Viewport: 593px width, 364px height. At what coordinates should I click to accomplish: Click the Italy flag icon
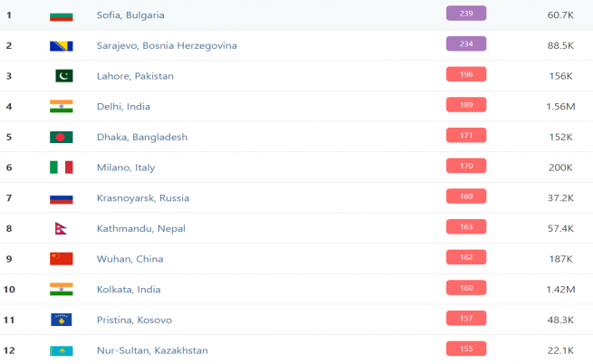(62, 168)
